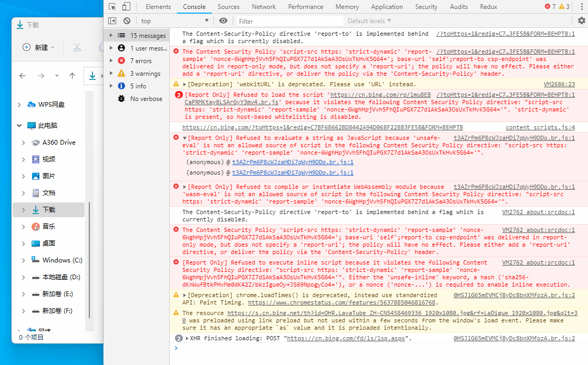The height and width of the screenshot is (365, 588).
Task: Expand the webkitURL deprecation warning
Action: coord(184,85)
